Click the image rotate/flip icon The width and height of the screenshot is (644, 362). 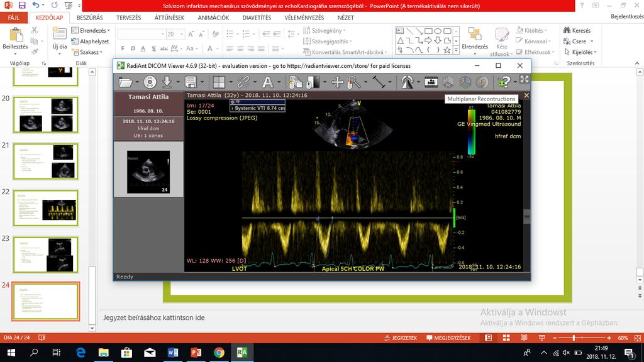407,82
